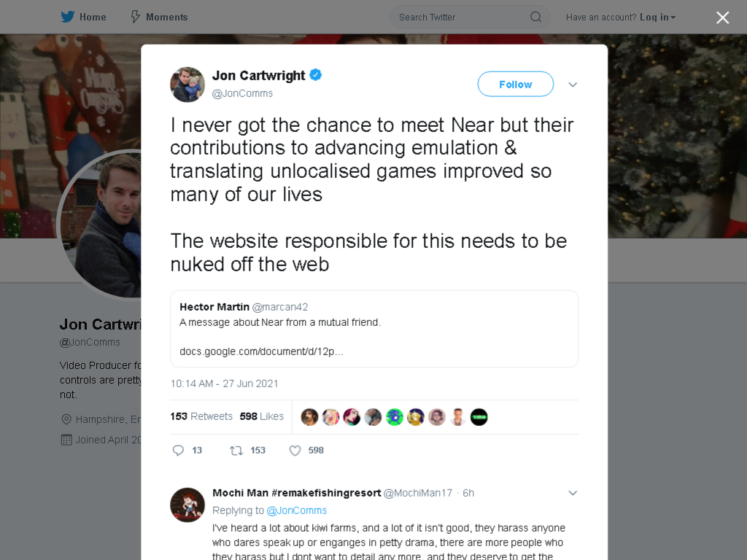This screenshot has height=560, width=747.
Task: Open Mochi Man's profile avatar
Action: click(187, 505)
